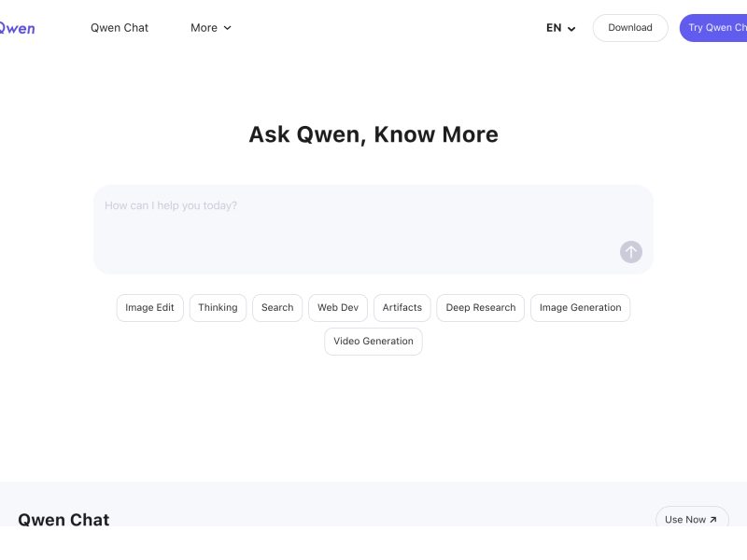Activate the Deep Research chip
The image size is (747, 560).
(x=481, y=308)
